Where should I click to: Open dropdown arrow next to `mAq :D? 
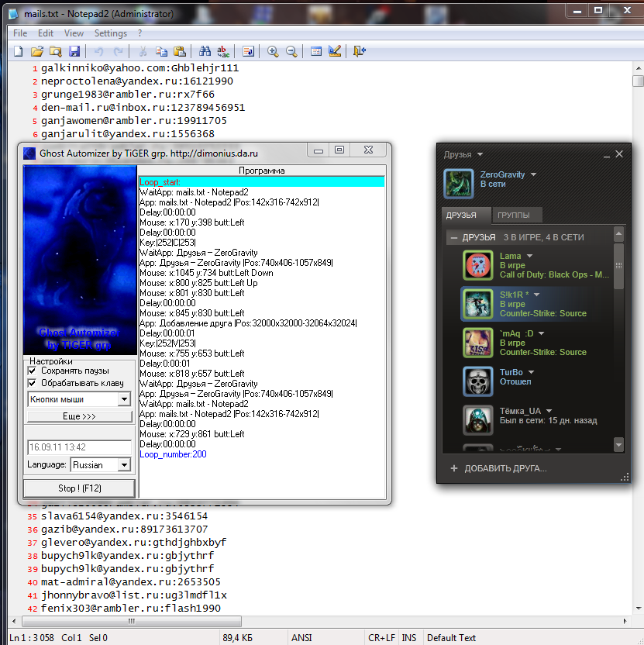[541, 333]
